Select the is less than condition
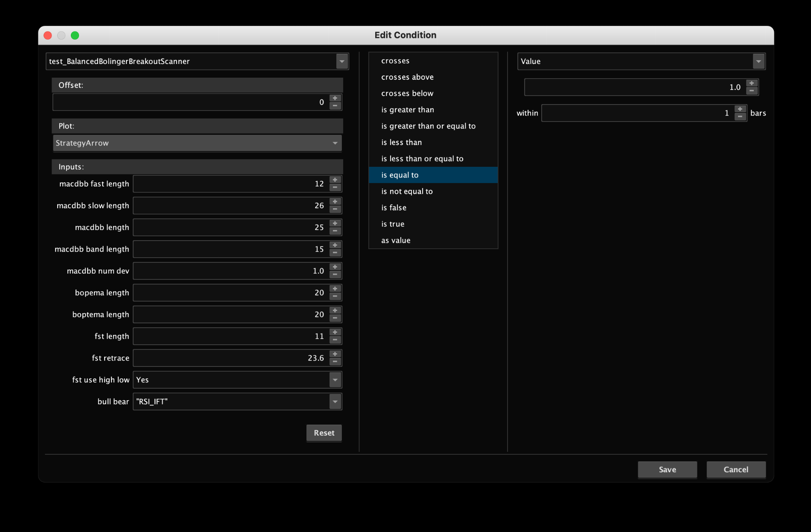The width and height of the screenshot is (811, 532). click(x=433, y=142)
